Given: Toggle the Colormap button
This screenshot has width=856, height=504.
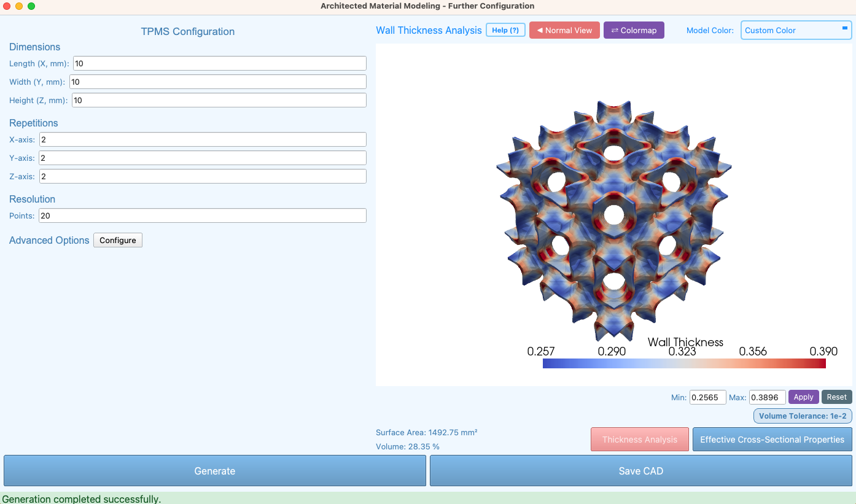Looking at the screenshot, I should [634, 30].
